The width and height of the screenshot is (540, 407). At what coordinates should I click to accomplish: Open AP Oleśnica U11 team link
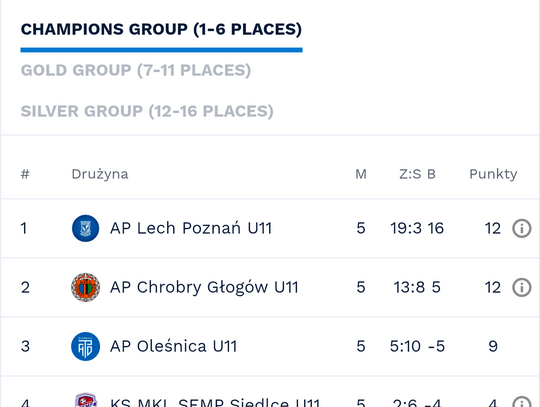174,346
